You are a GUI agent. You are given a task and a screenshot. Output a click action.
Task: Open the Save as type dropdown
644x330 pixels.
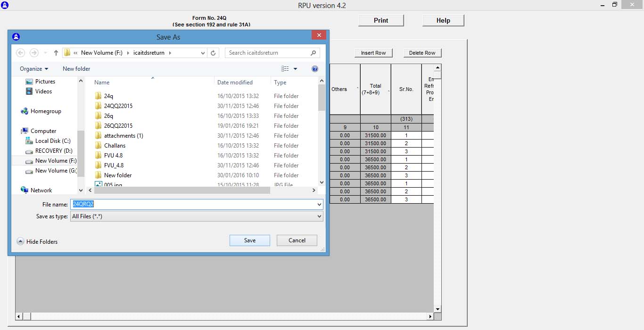click(320, 216)
